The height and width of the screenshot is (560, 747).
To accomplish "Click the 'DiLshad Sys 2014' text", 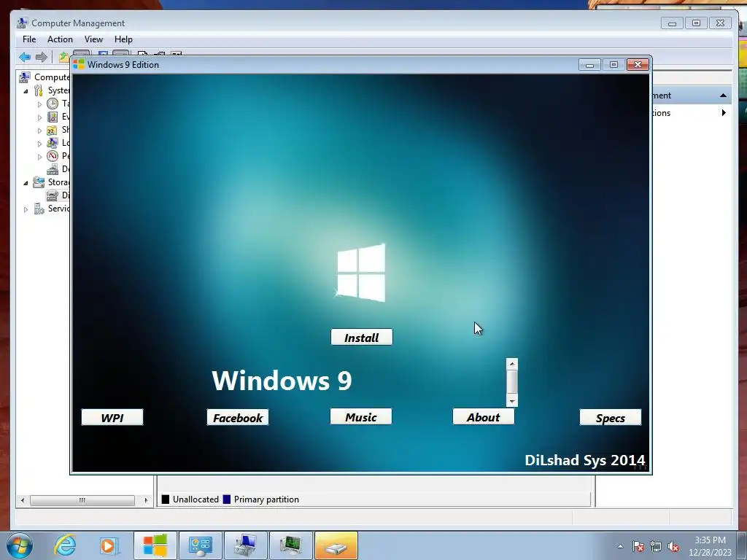I will point(584,460).
